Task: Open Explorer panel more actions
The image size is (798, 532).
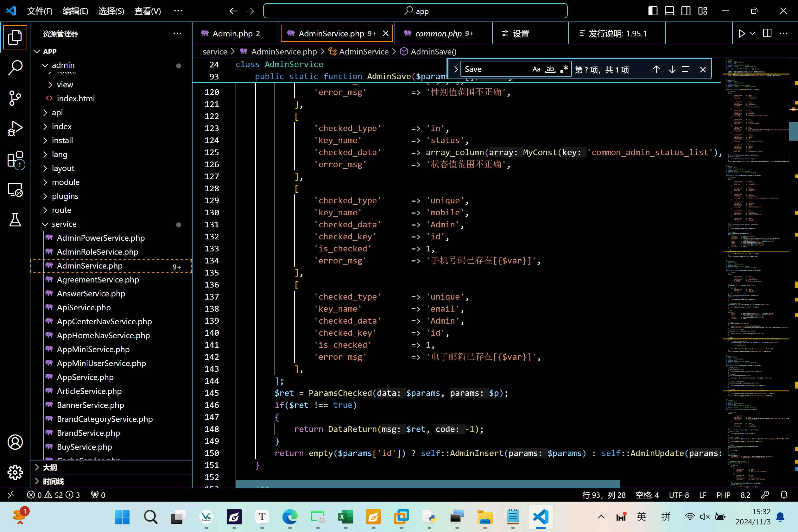Action: (x=177, y=33)
